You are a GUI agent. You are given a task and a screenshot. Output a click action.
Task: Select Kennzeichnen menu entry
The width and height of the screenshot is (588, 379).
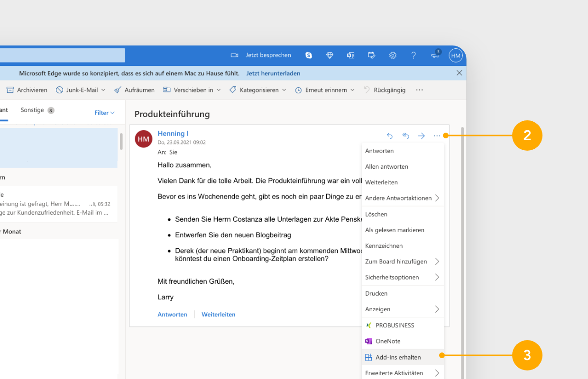(x=403, y=246)
